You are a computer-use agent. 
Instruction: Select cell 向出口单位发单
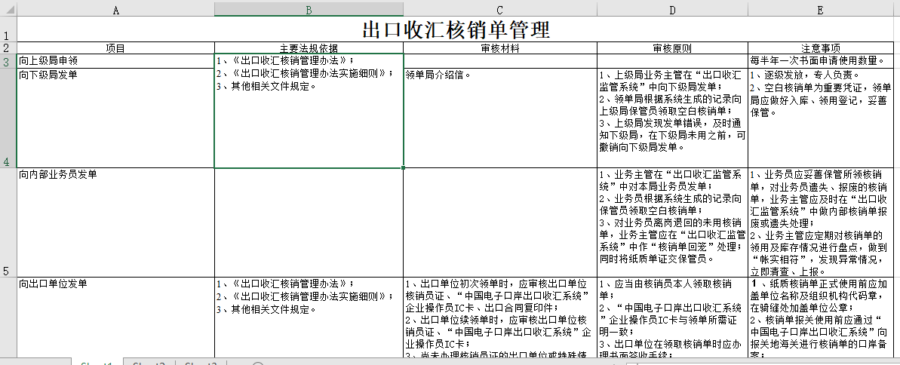point(116,317)
